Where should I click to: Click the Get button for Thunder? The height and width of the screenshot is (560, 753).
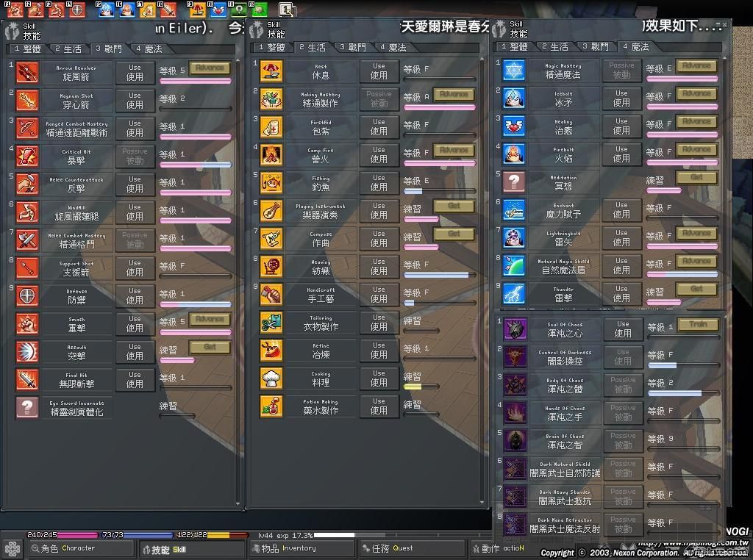697,289
